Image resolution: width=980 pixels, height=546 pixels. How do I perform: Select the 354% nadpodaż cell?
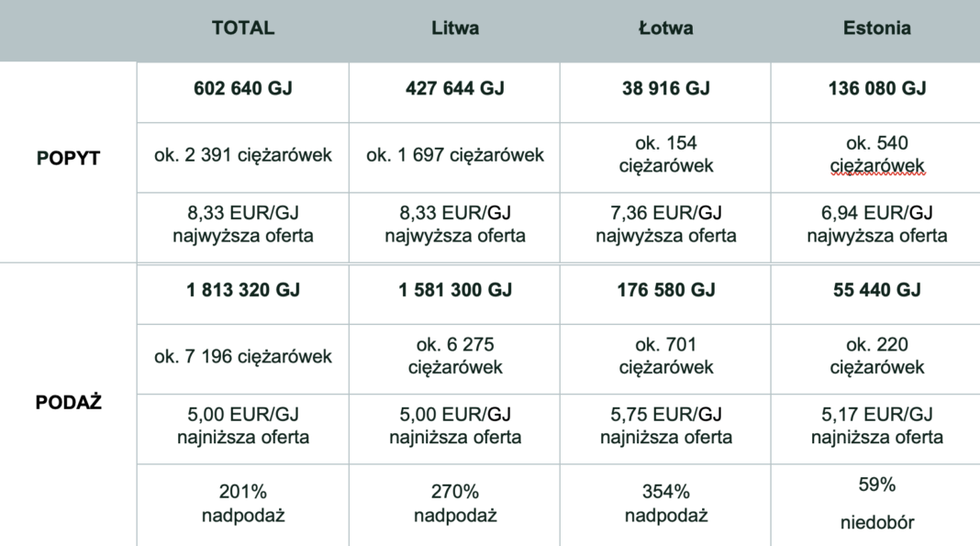(x=665, y=506)
